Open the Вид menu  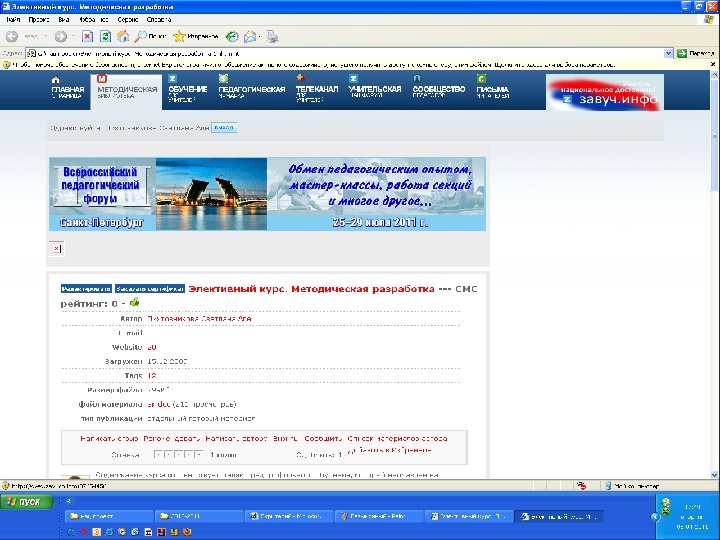click(x=64, y=20)
